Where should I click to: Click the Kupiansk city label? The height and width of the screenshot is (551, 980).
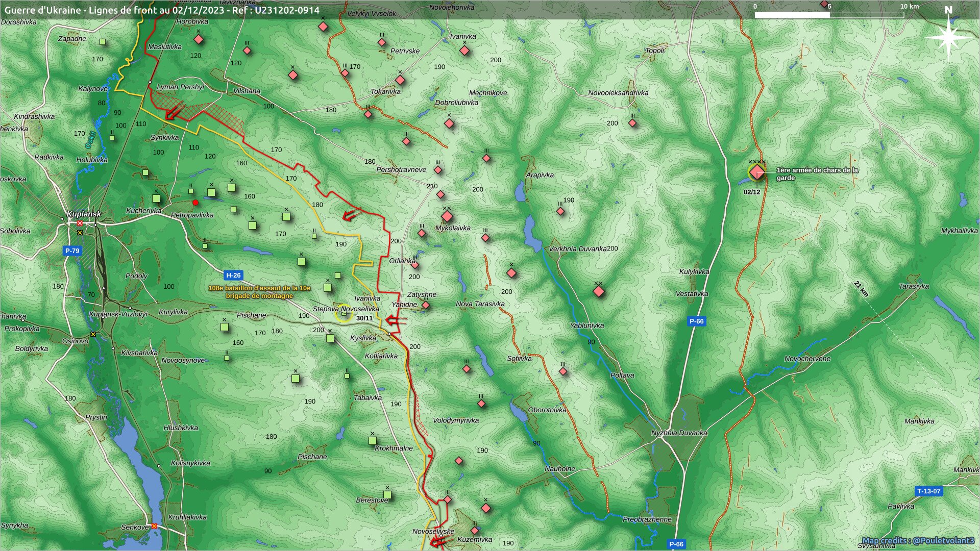[84, 214]
